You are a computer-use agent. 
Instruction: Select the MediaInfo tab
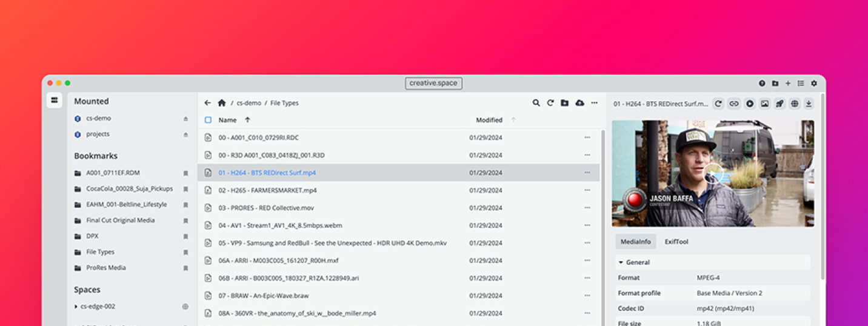click(635, 242)
